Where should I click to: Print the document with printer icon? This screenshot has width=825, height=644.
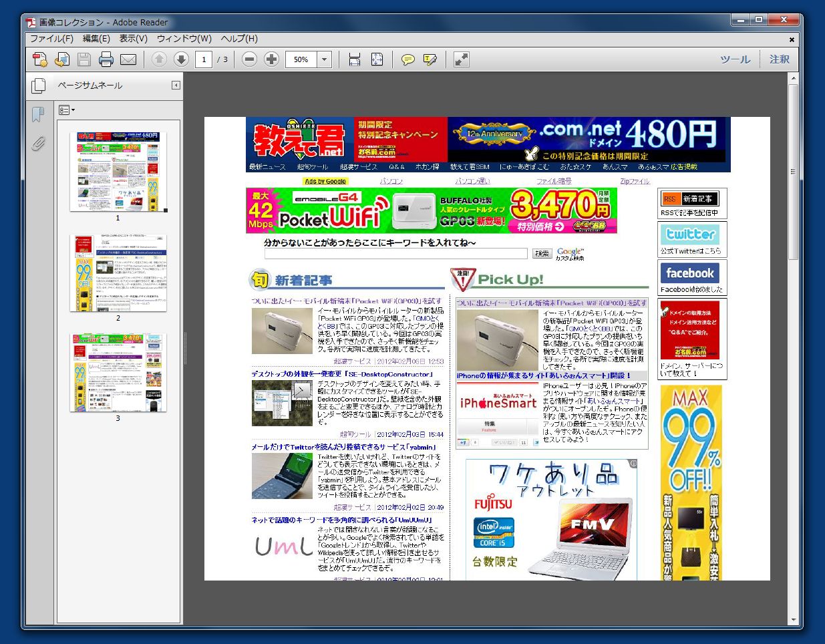pos(106,59)
